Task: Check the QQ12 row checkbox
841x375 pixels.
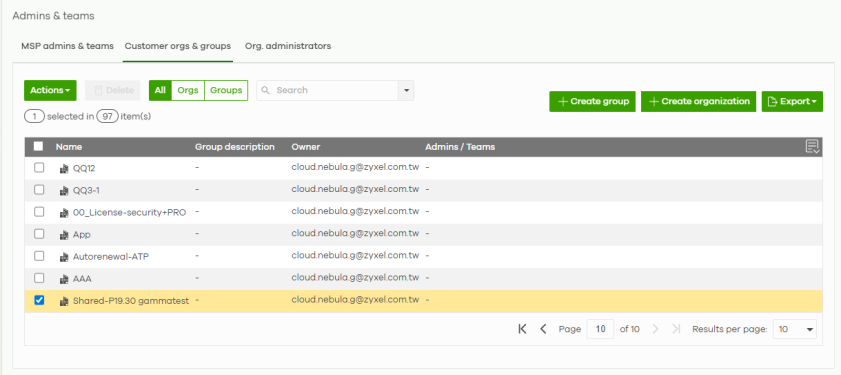Action: tap(39, 167)
